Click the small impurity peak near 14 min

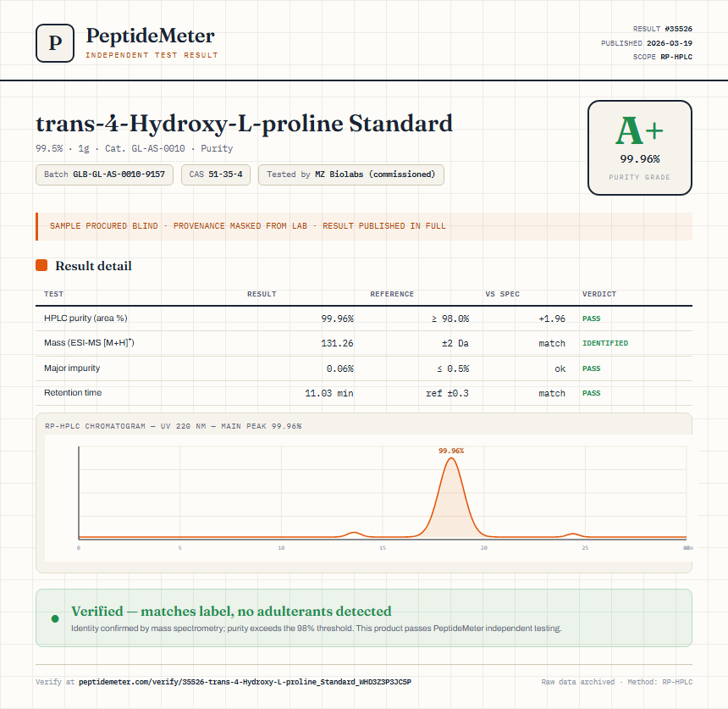354,535
